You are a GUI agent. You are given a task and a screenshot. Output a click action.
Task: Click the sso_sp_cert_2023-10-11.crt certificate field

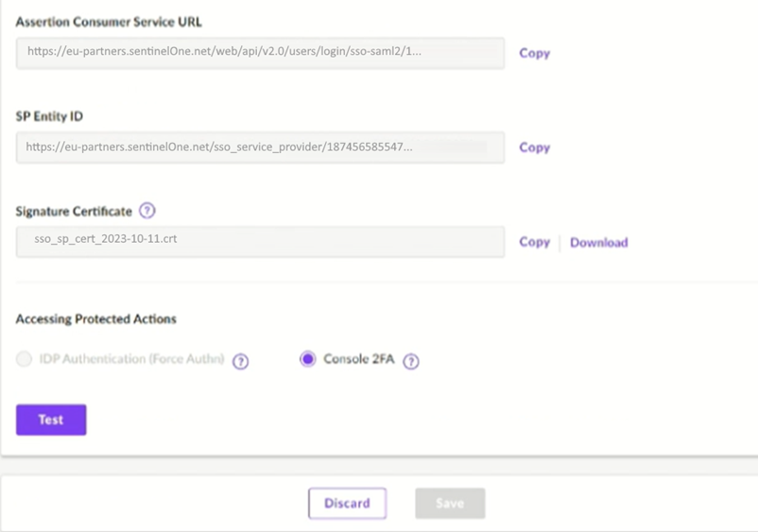[260, 241]
